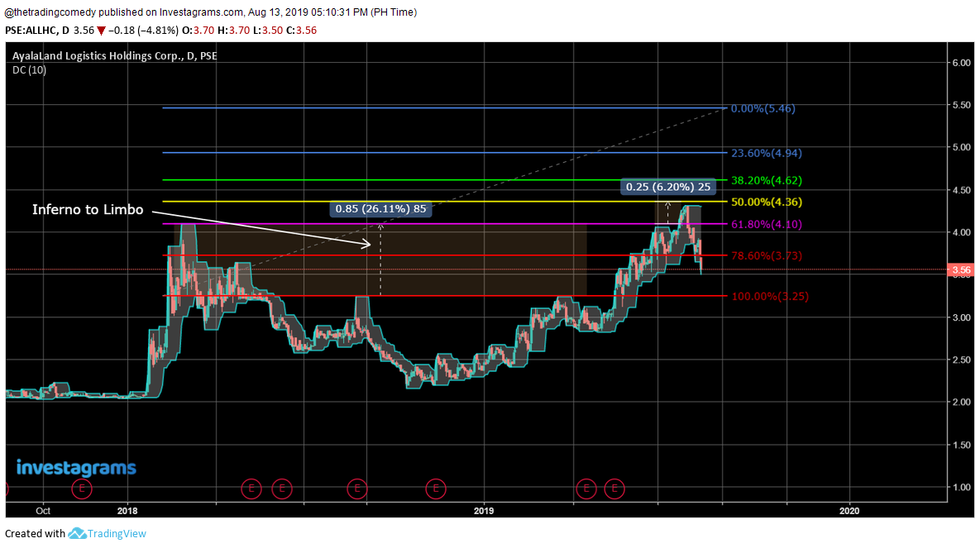Select the 23.60%(4.94) Fibonacci level label

[767, 153]
